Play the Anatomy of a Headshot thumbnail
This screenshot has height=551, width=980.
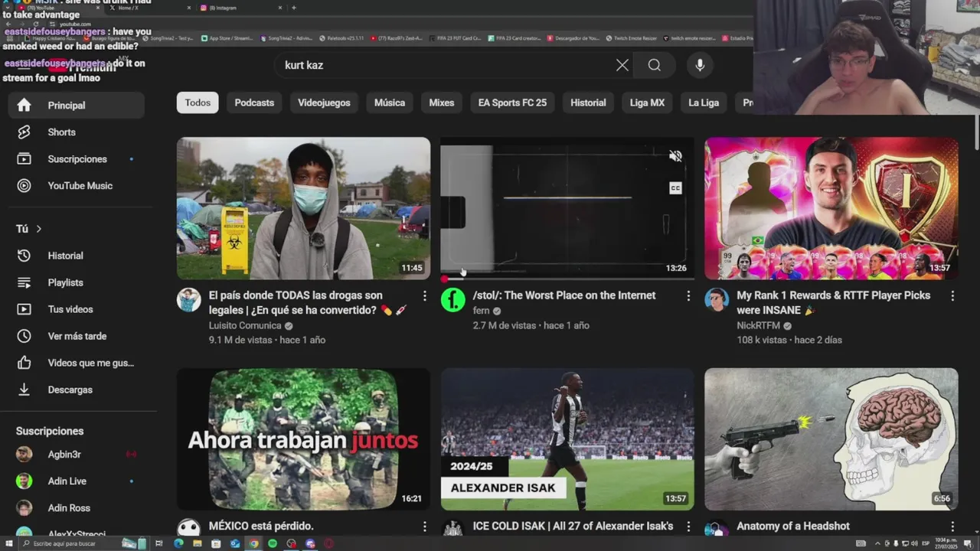click(x=831, y=439)
